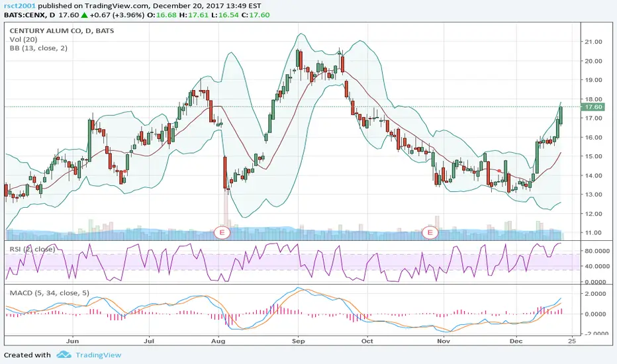Click the TradingView cloud logo icon
This screenshot has width=617, height=364.
pyautogui.click(x=64, y=355)
